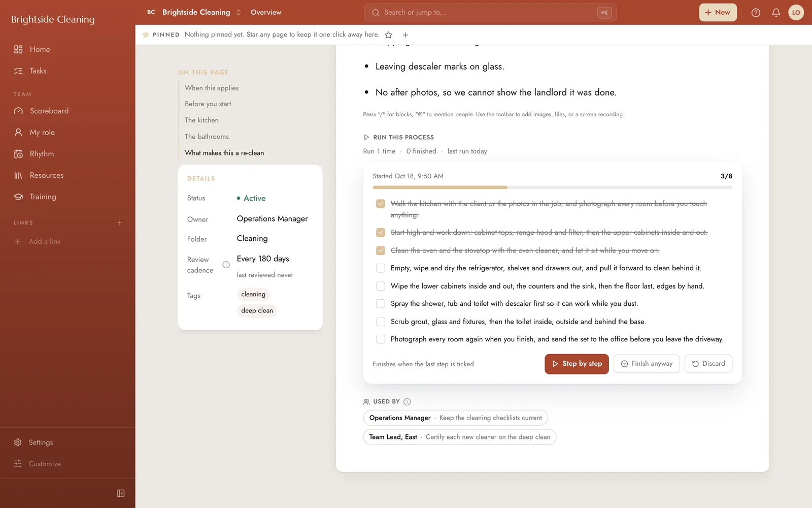
Task: Open the Overview breadcrumb
Action: click(266, 12)
